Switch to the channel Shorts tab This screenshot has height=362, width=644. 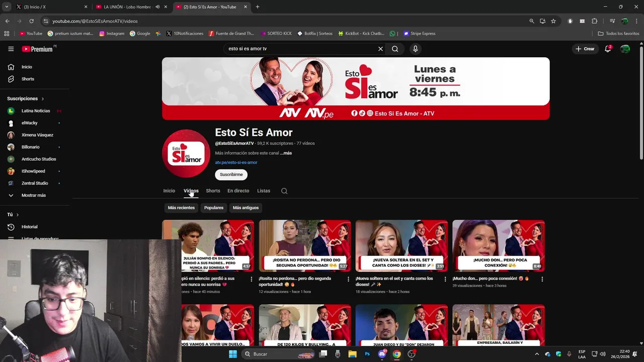tap(213, 191)
